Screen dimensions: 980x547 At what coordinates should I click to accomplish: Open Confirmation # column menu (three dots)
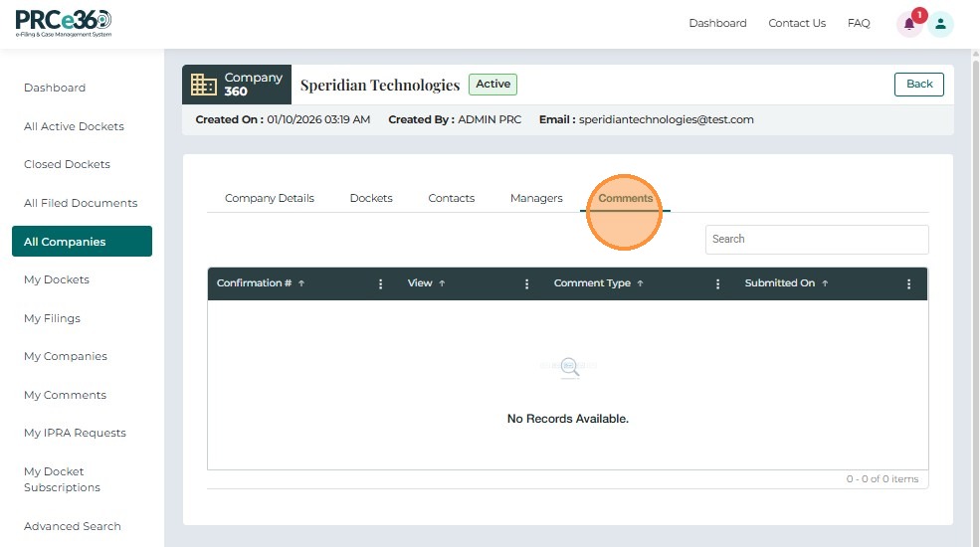380,284
